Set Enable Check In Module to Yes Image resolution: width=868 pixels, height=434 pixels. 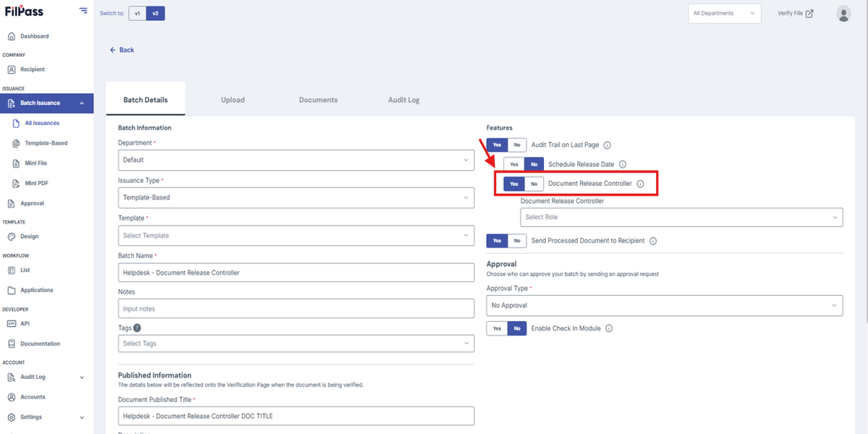pyautogui.click(x=497, y=328)
